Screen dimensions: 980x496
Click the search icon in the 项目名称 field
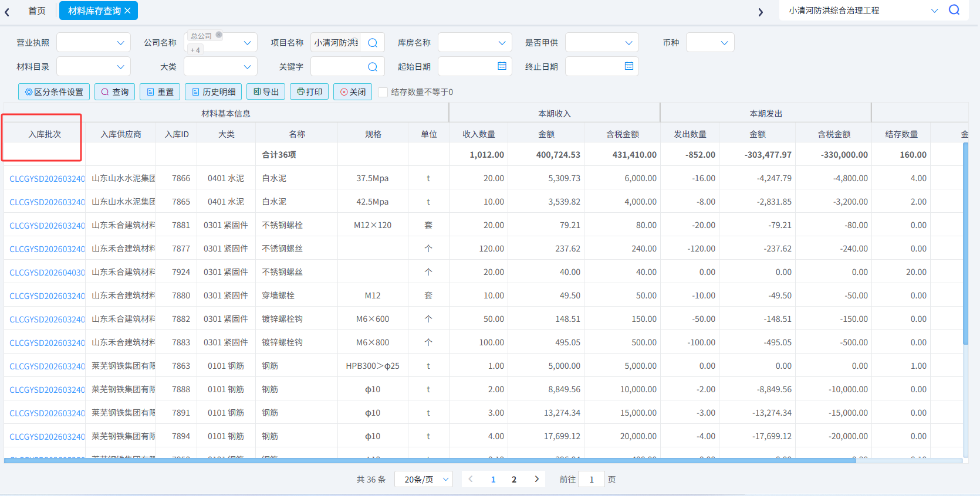373,43
